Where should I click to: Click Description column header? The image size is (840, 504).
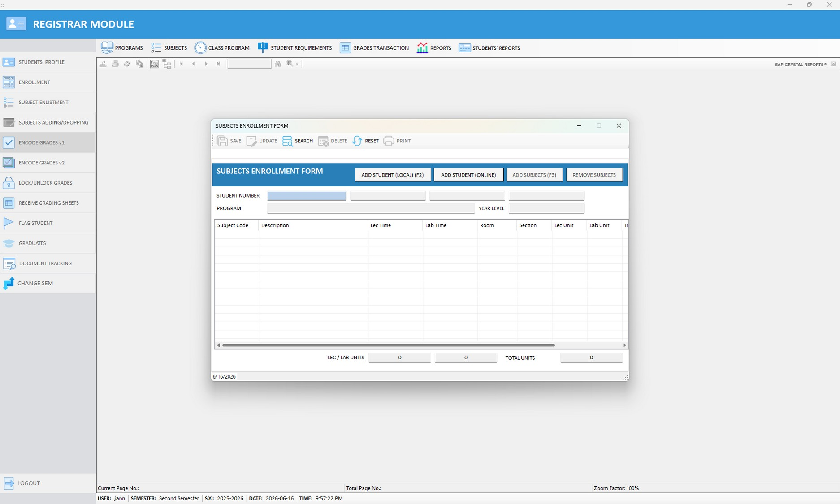[313, 225]
